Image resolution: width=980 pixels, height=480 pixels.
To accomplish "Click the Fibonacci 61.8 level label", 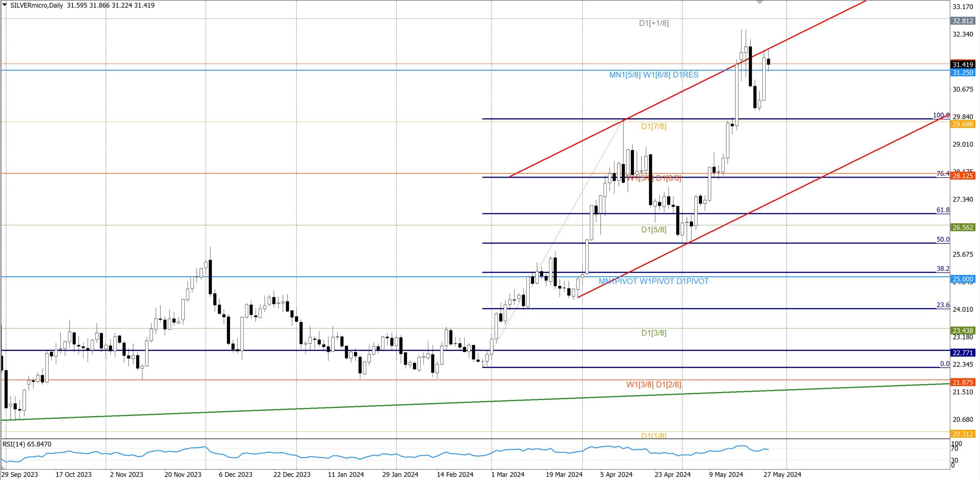I will tap(942, 210).
